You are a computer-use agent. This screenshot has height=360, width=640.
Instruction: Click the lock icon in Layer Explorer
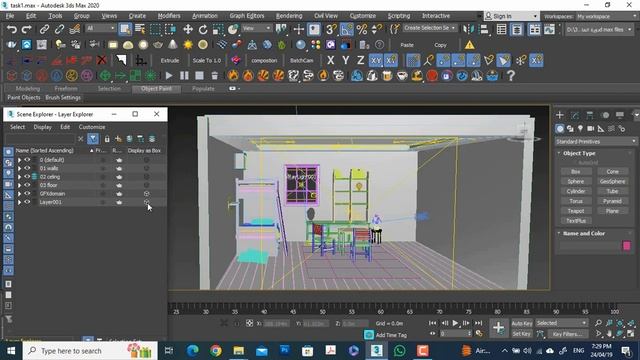(107, 139)
